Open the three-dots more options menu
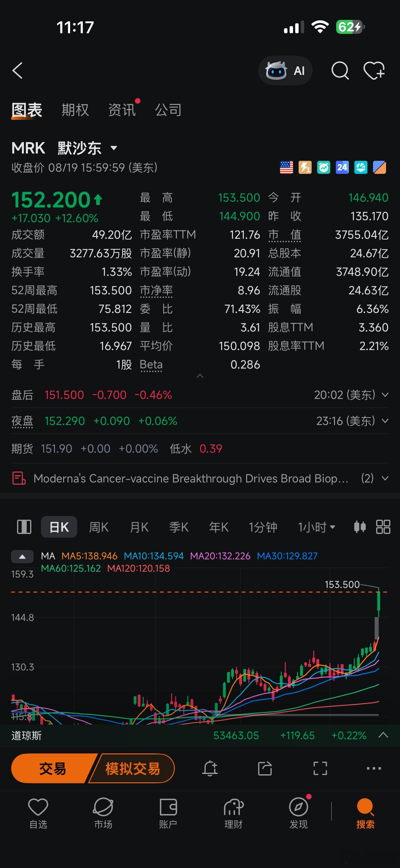Image resolution: width=400 pixels, height=868 pixels. click(x=374, y=768)
